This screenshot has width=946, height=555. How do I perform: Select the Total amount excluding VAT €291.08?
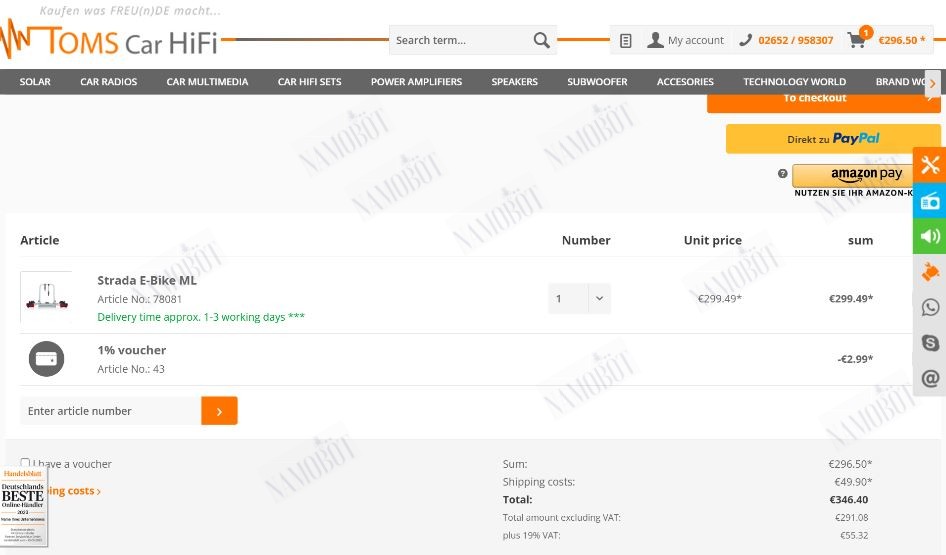click(x=851, y=518)
